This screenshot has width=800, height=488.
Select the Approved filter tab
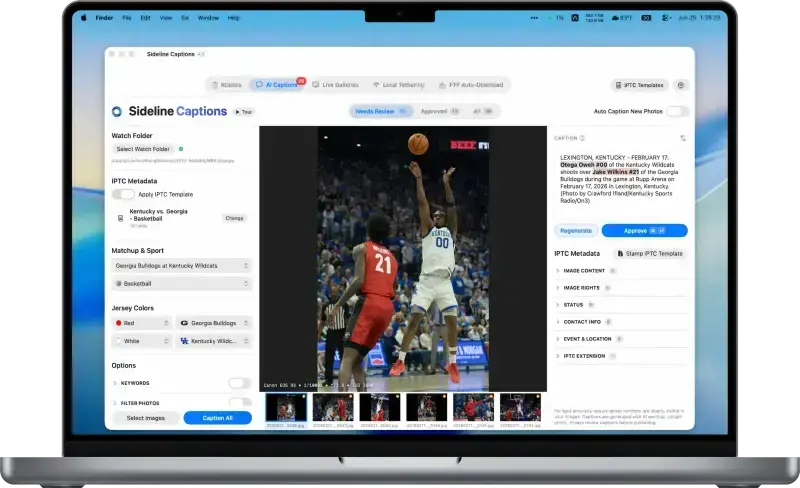pyautogui.click(x=439, y=111)
